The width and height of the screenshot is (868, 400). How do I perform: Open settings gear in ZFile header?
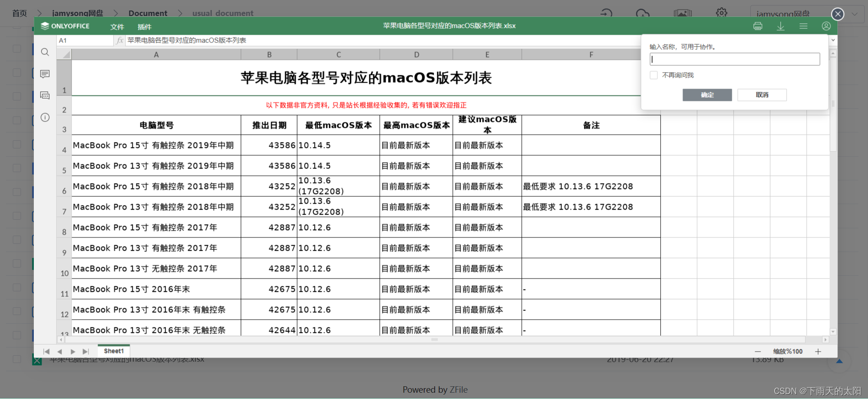tap(721, 13)
